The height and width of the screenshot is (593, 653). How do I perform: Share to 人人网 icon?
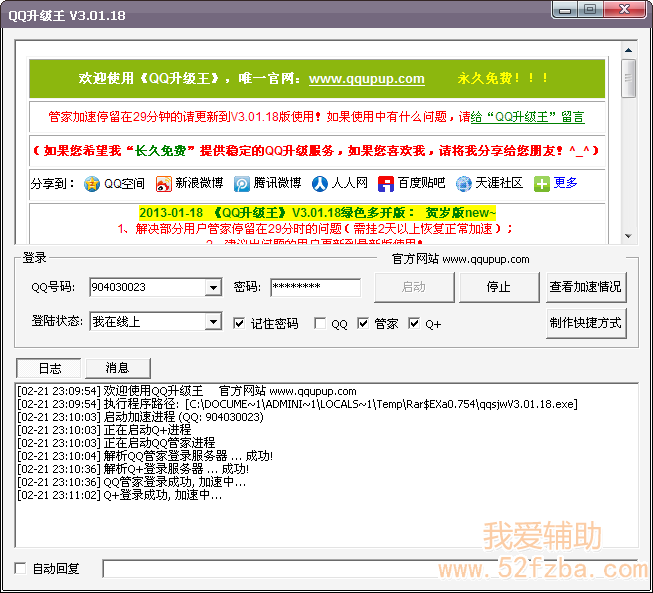coord(319,184)
